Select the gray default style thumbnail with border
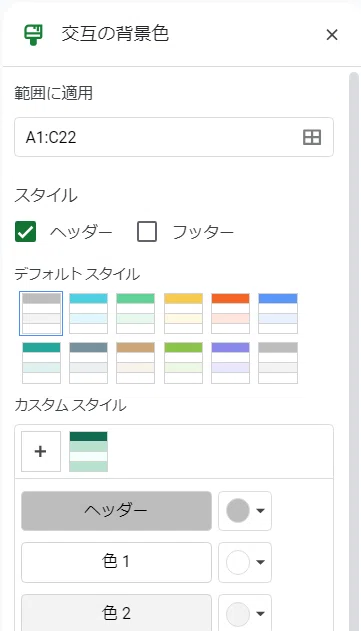This screenshot has height=631, width=361. click(x=41, y=313)
